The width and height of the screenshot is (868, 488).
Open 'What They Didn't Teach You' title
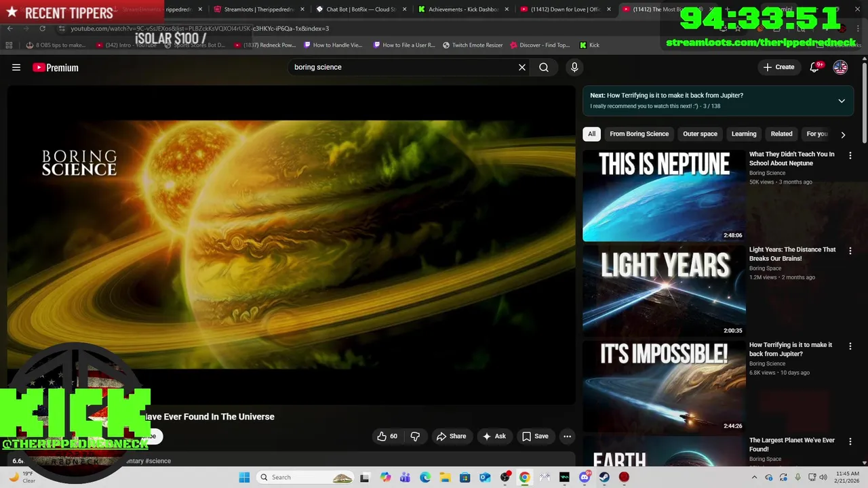[x=791, y=159]
